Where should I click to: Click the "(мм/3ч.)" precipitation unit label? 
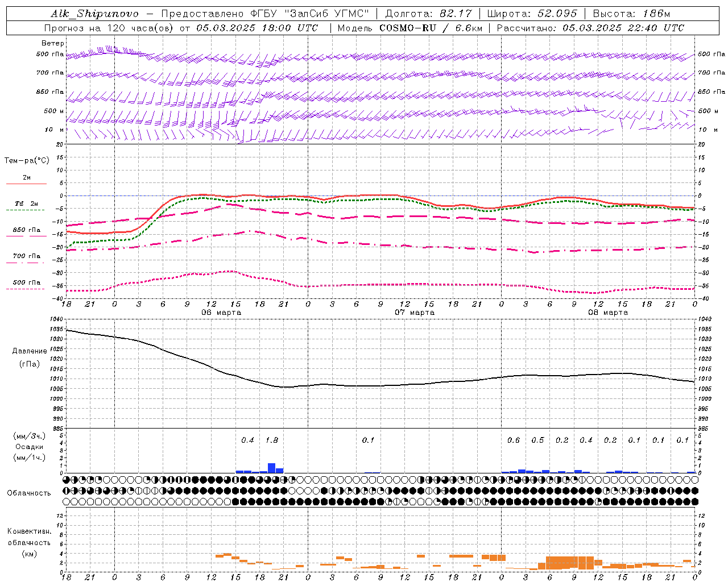tap(30, 436)
